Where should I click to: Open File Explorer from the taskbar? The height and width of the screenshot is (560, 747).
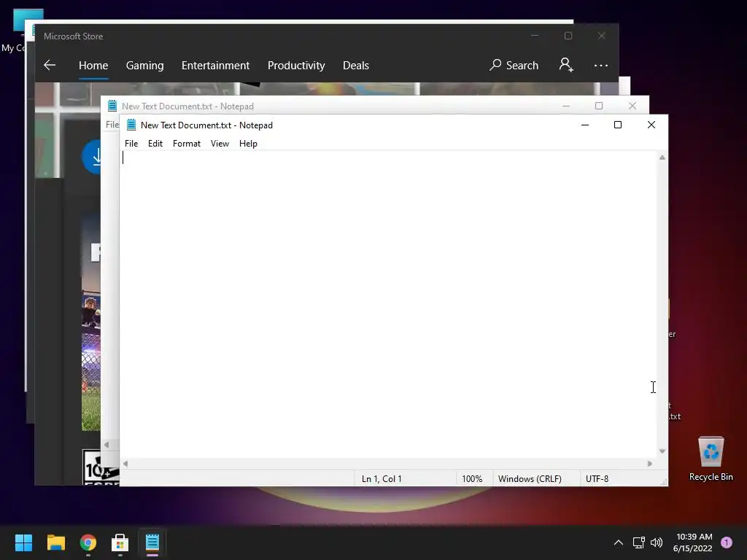[x=55, y=542]
